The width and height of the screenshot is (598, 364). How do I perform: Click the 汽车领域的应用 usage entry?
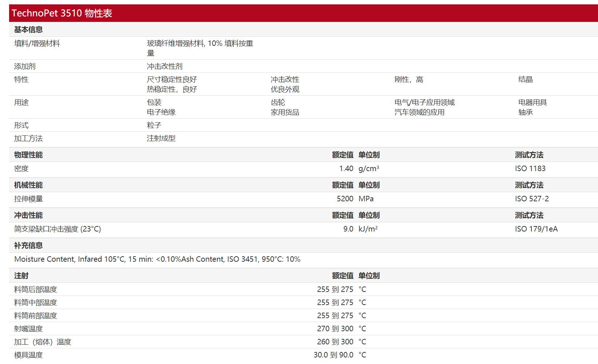click(420, 112)
